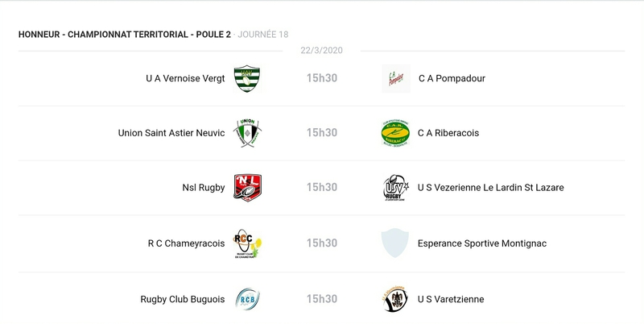Open the R C Chameyracois RCC logo
The image size is (644, 324).
coord(247,243)
